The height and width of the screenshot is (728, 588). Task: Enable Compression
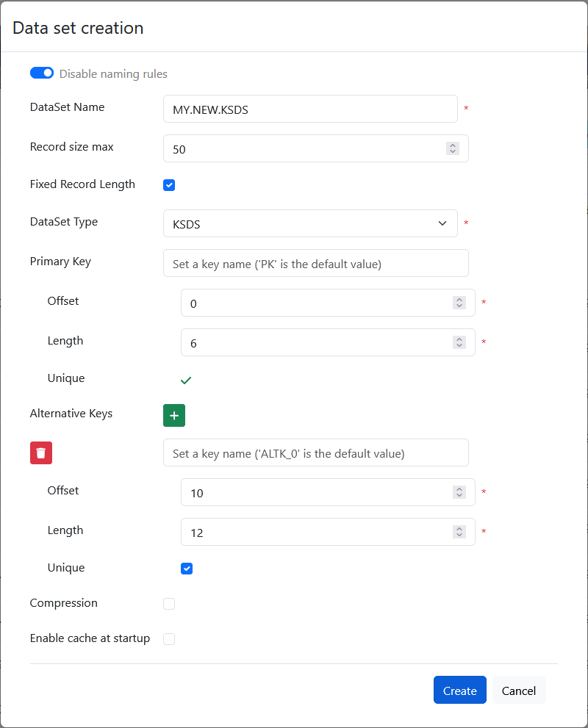[169, 603]
